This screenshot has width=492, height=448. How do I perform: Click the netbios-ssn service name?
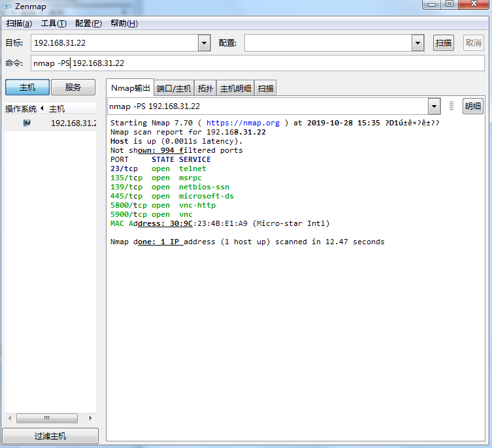click(x=204, y=187)
